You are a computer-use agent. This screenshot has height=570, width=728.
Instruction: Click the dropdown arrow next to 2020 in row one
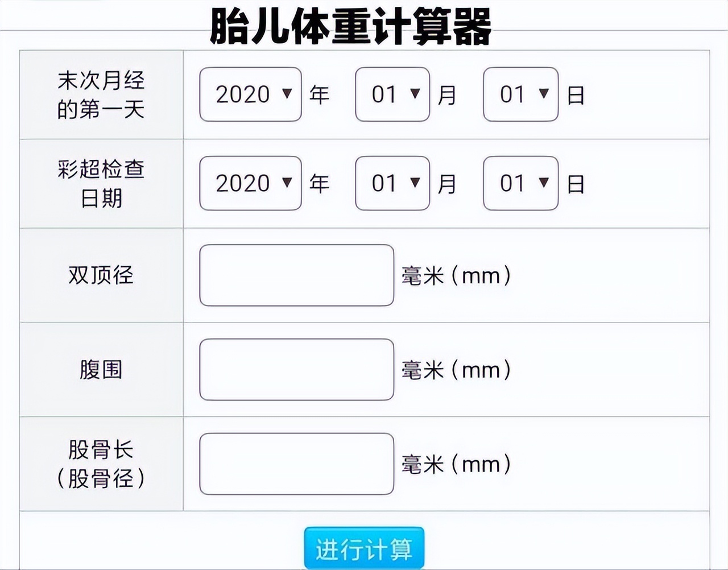click(288, 94)
